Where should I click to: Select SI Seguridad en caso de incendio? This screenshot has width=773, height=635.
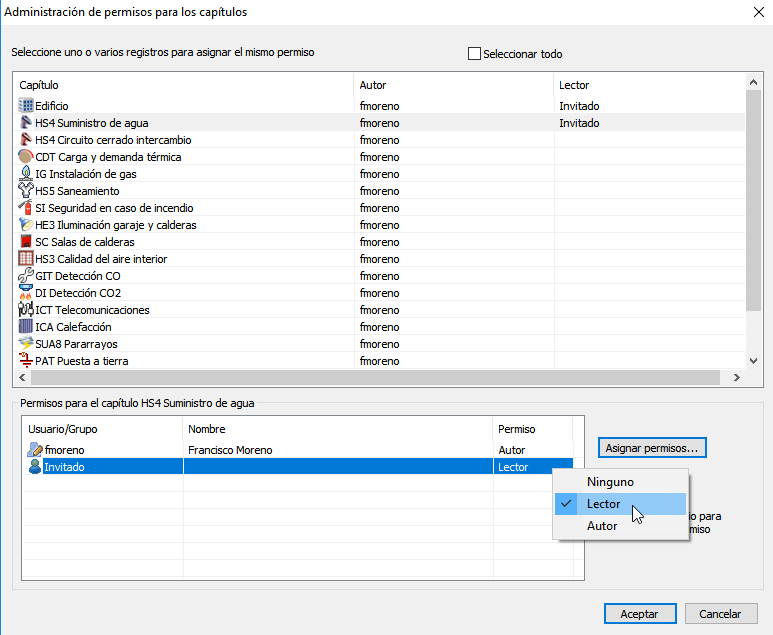(x=380, y=208)
